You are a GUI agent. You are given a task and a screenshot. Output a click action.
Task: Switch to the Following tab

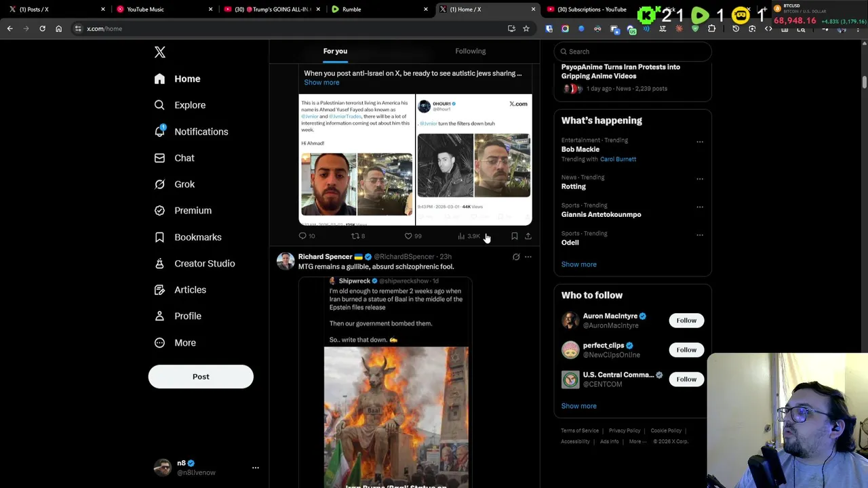click(470, 52)
